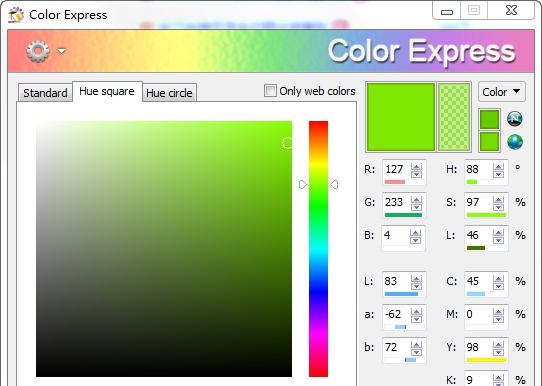Click the Color Express app icon in title bar
Viewport: 542px width, 386px height.
click(16, 15)
